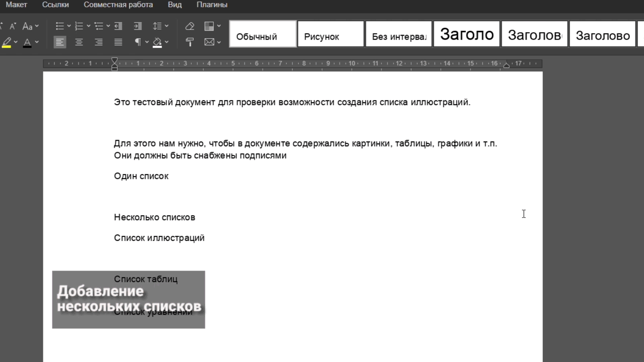Open the shading color dropdown arrow
The height and width of the screenshot is (362, 644).
coord(167,42)
